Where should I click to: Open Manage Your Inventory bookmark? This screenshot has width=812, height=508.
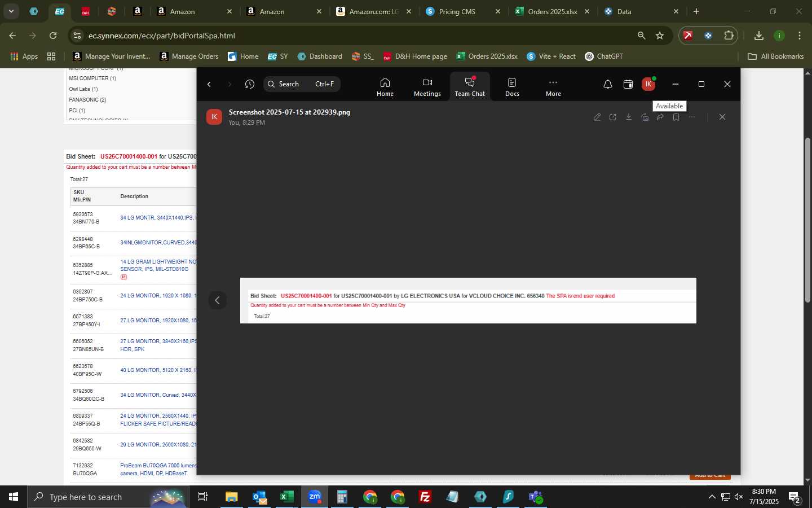(x=112, y=56)
